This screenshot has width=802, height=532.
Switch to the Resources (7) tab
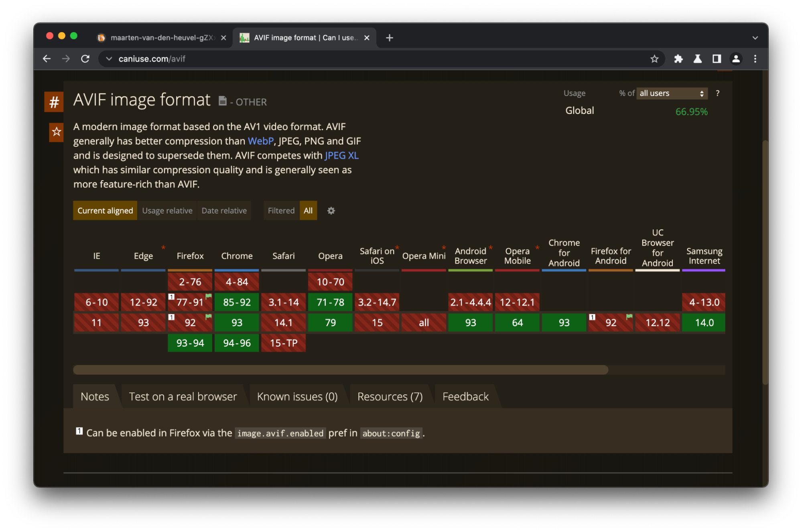coord(389,396)
